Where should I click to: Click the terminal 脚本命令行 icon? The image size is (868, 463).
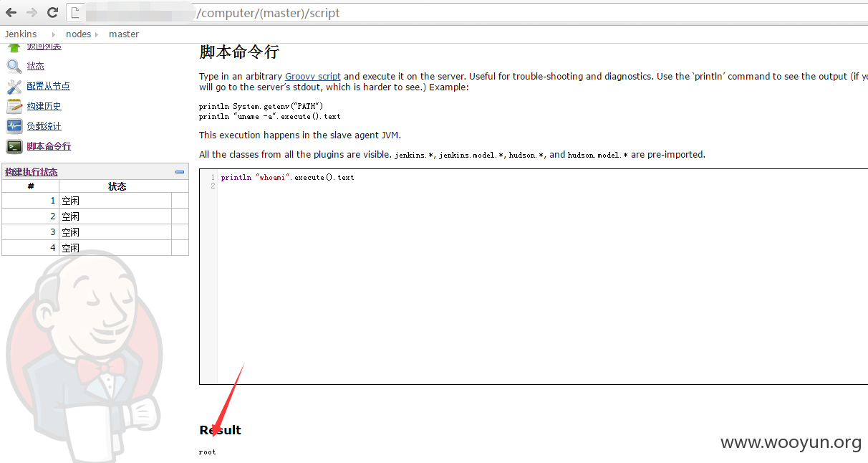pos(14,146)
